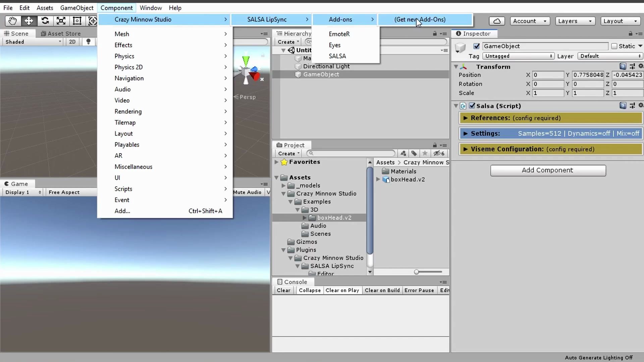Open Transform preset selector icon
The height and width of the screenshot is (362, 644).
(x=632, y=66)
